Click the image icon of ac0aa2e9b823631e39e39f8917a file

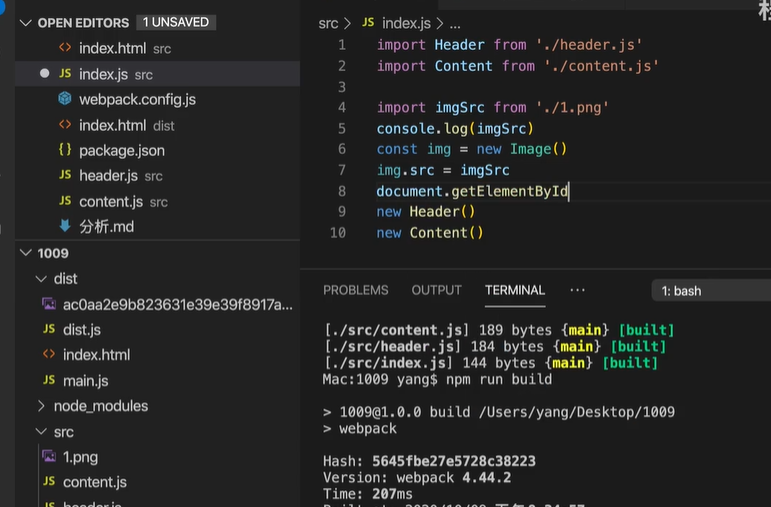[x=49, y=304]
